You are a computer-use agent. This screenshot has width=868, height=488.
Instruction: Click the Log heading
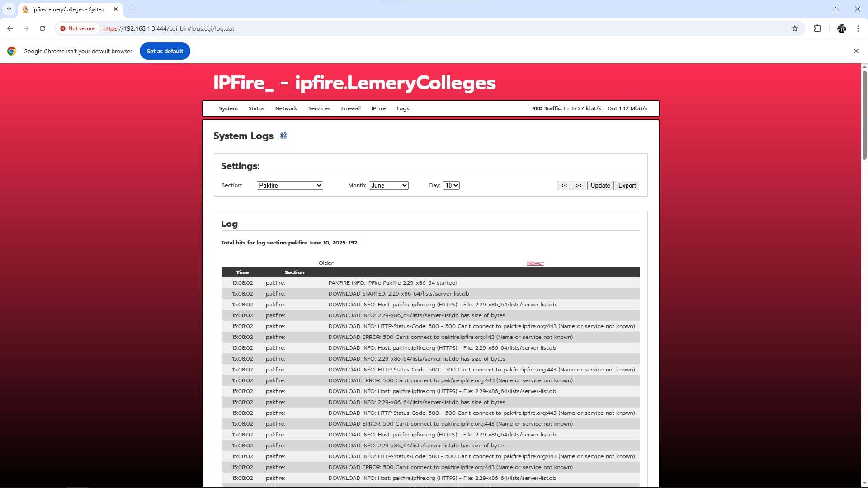[x=229, y=224]
